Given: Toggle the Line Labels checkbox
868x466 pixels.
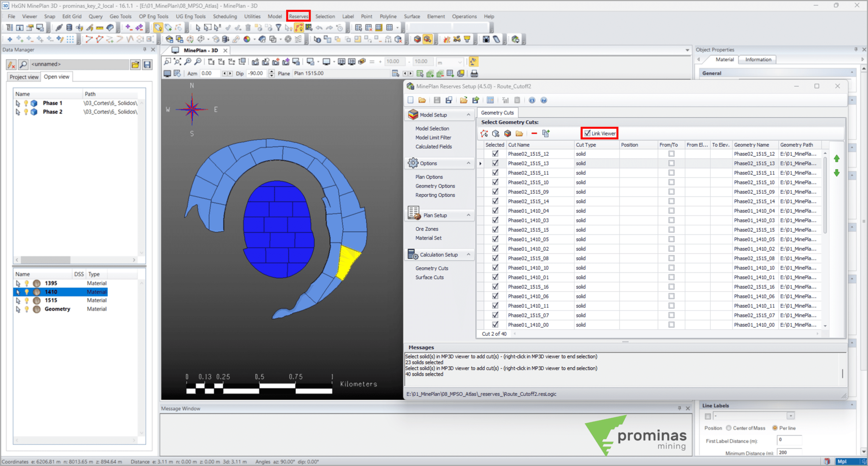Looking at the screenshot, I should click(707, 416).
